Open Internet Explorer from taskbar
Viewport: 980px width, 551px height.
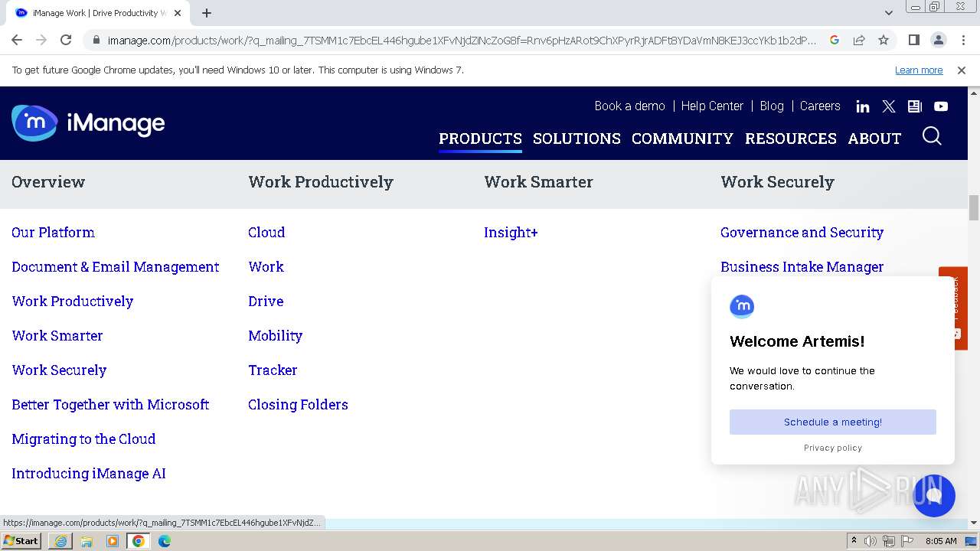[x=60, y=541]
